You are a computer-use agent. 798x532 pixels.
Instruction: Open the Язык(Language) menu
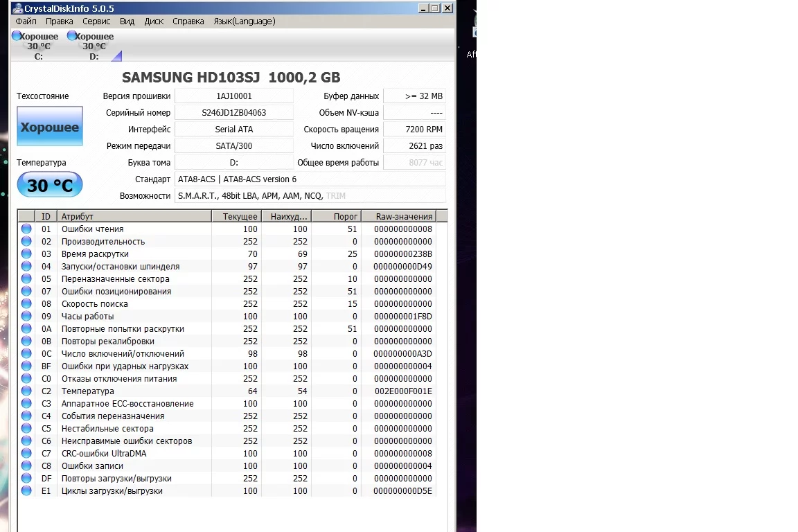click(x=245, y=21)
